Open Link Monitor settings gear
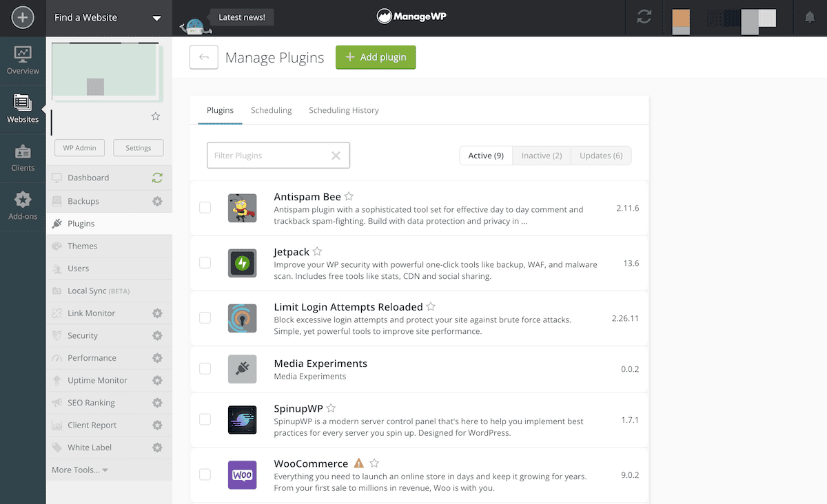The width and height of the screenshot is (827, 504). pos(157,313)
